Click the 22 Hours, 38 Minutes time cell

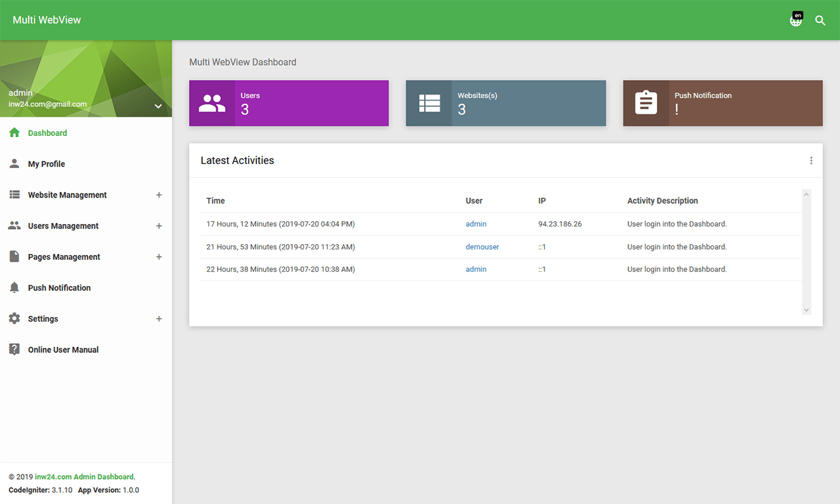pos(280,269)
